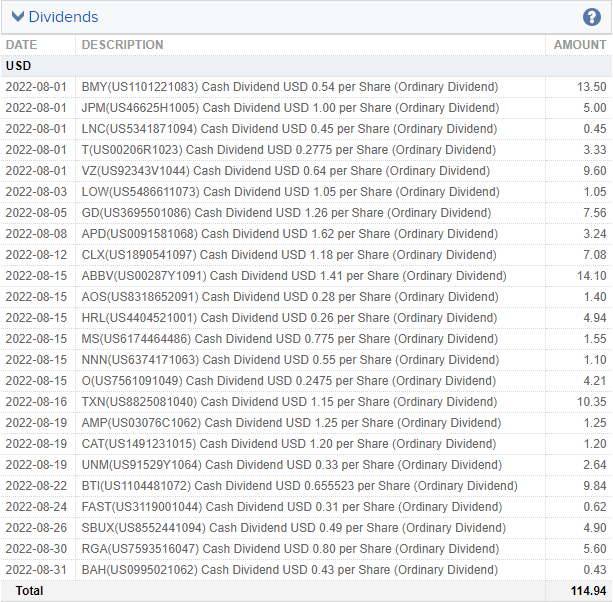613x602 pixels.
Task: Select the AMP cash dividend description
Action: tap(291, 423)
